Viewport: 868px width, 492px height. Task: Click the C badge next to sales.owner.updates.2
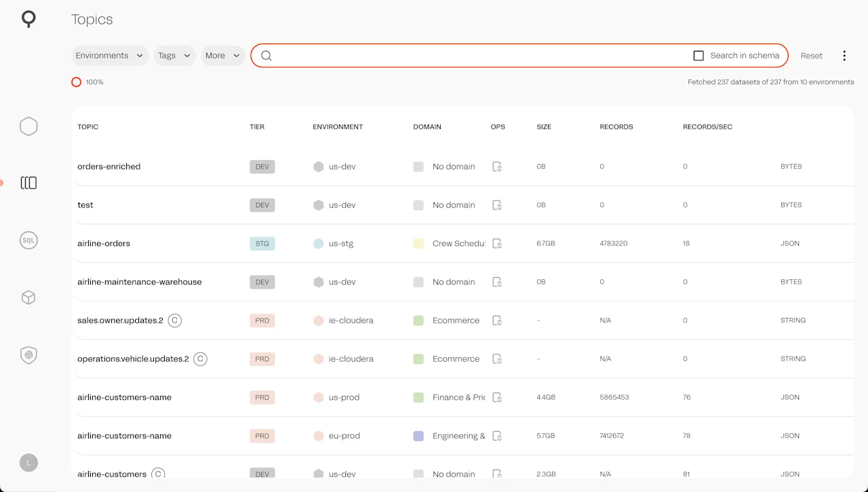point(174,320)
